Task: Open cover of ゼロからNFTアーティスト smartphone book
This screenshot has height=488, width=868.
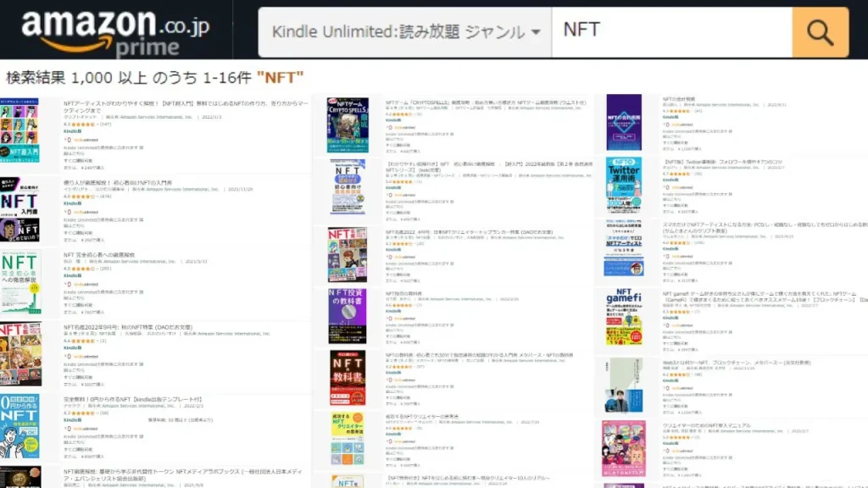Action: tap(624, 248)
